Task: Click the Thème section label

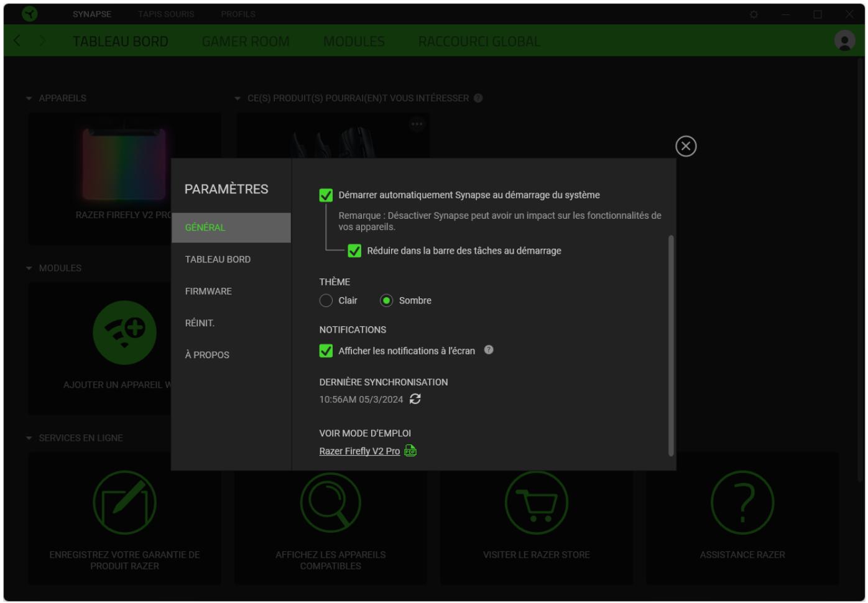Action: coord(335,282)
